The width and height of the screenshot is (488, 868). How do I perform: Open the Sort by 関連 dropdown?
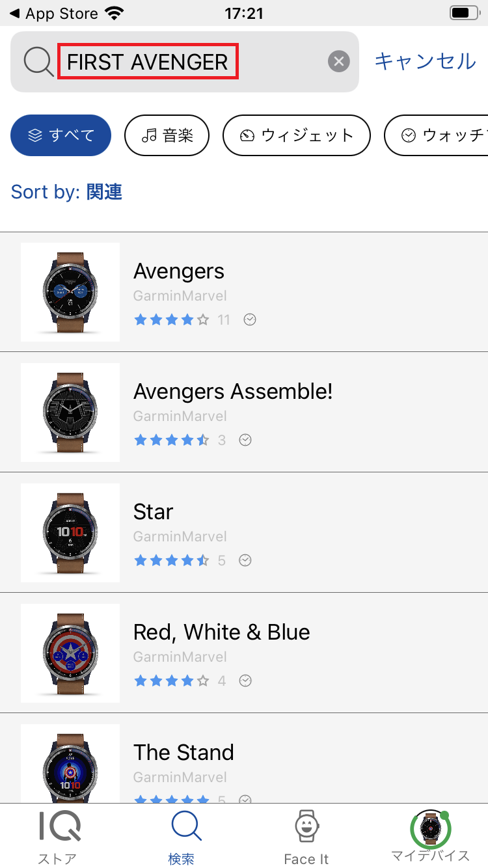[66, 192]
